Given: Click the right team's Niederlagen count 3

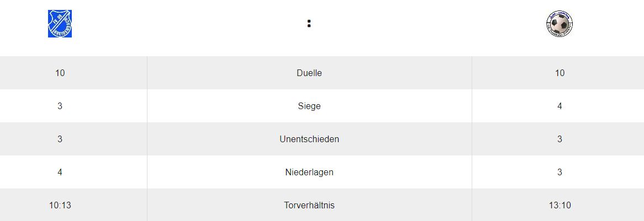Looking at the screenshot, I should 559,172.
